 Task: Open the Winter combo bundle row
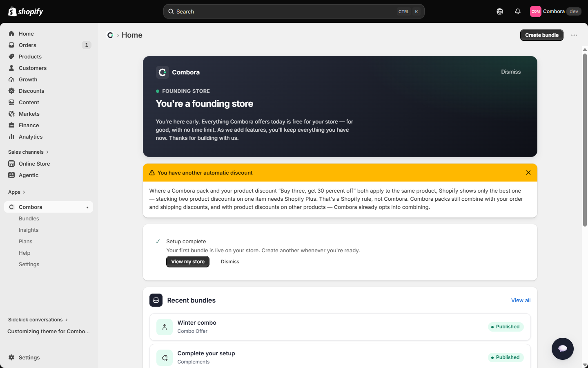[x=340, y=327]
